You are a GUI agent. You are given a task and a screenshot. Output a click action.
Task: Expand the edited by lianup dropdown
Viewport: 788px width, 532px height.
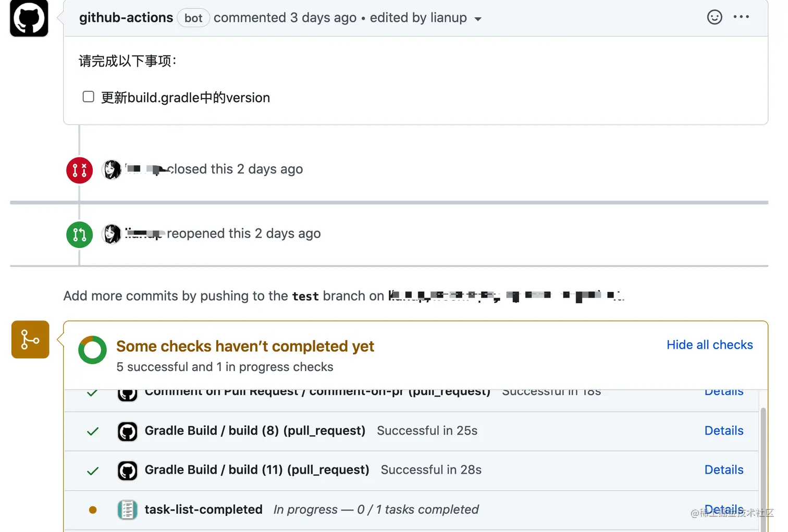(477, 18)
